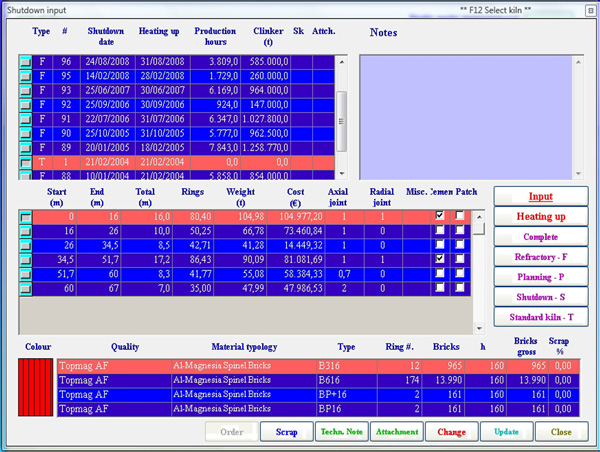Click the red brick colour swatch

pos(36,387)
